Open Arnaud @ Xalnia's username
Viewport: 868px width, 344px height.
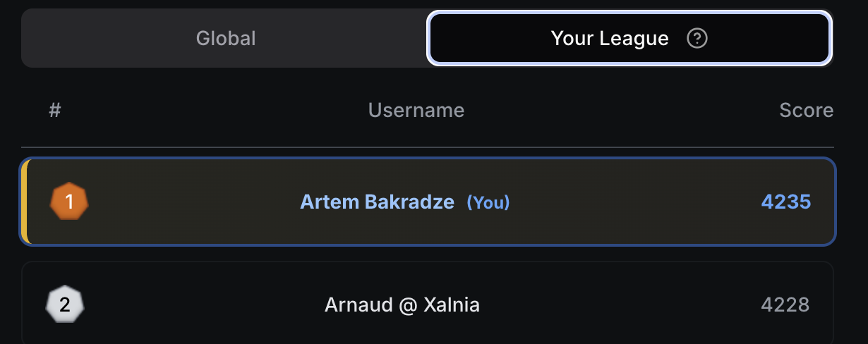(402, 305)
